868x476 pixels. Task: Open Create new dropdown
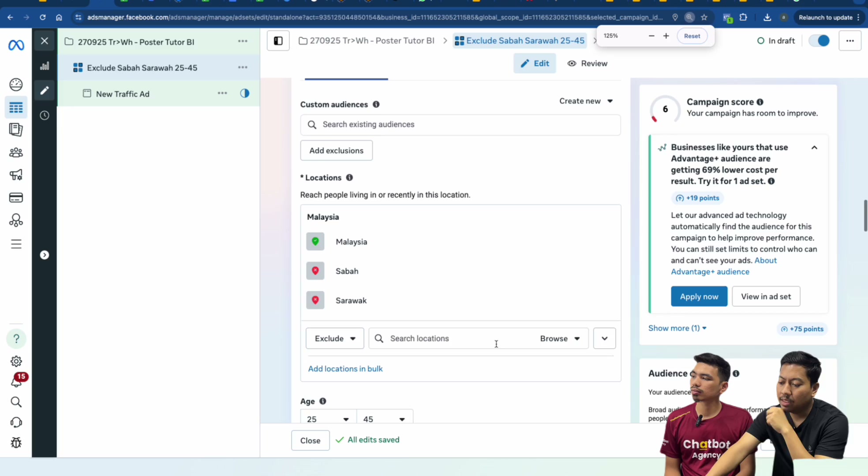(x=586, y=101)
